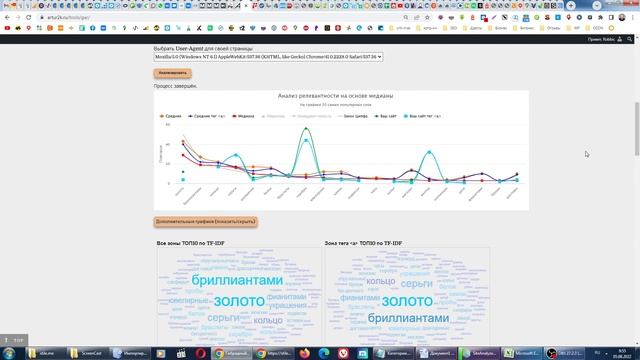Toggle 'Ваш сайт тег <a>' legend series
Viewport: 640px width, 360px height.
[x=422, y=116]
